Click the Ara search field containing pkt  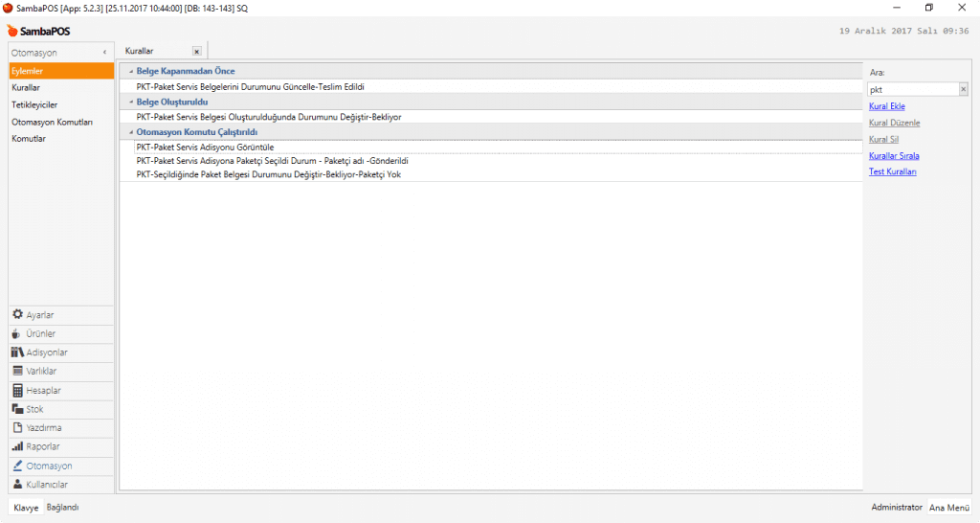(912, 89)
